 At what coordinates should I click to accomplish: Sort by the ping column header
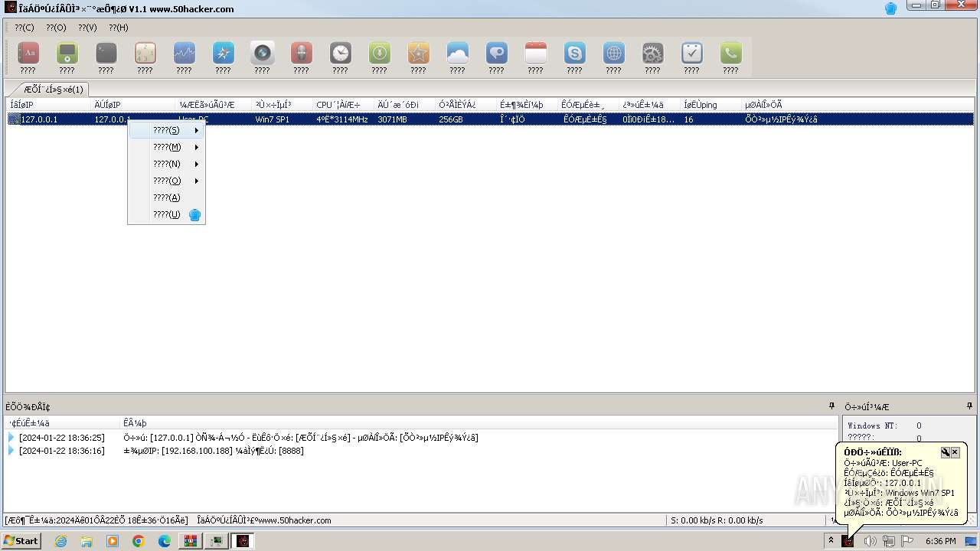click(711, 105)
